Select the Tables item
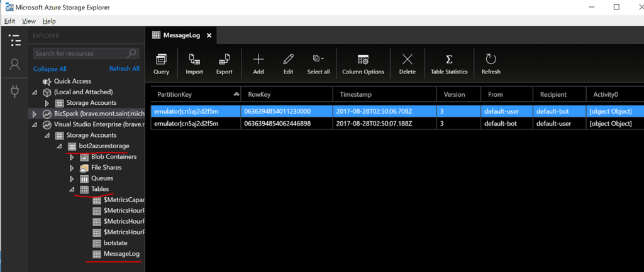This screenshot has height=272, width=644. [x=100, y=189]
